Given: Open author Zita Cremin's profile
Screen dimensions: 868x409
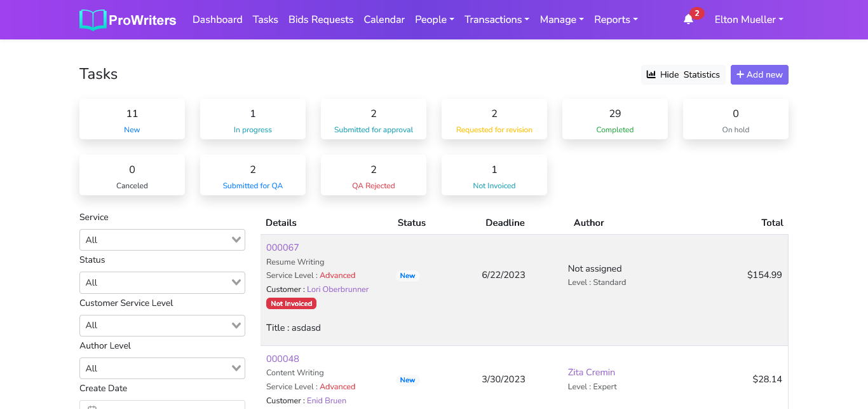Looking at the screenshot, I should [x=591, y=372].
